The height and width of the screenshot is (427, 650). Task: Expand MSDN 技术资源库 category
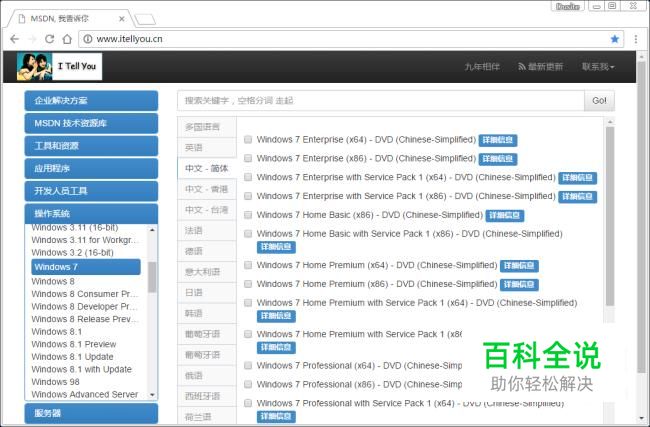[91, 123]
